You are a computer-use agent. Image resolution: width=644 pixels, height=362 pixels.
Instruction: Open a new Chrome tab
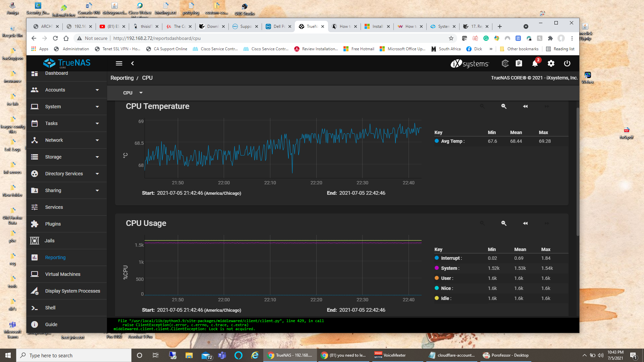pyautogui.click(x=500, y=26)
